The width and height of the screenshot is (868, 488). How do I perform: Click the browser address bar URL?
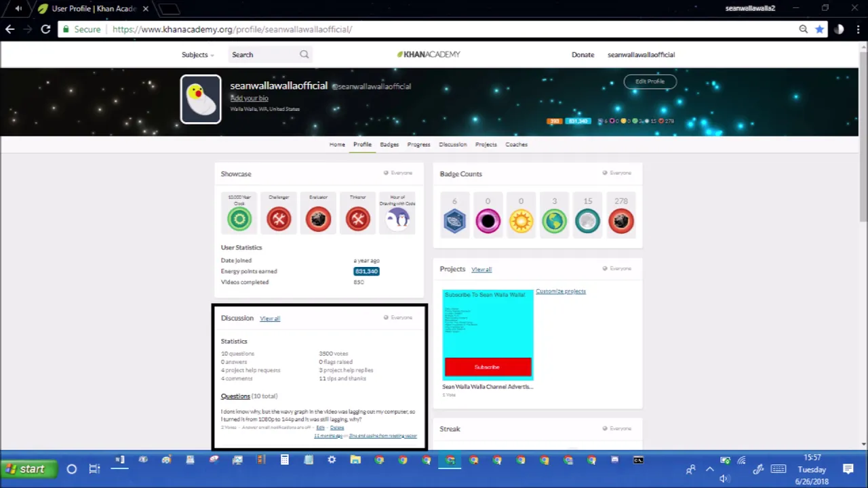tap(232, 29)
